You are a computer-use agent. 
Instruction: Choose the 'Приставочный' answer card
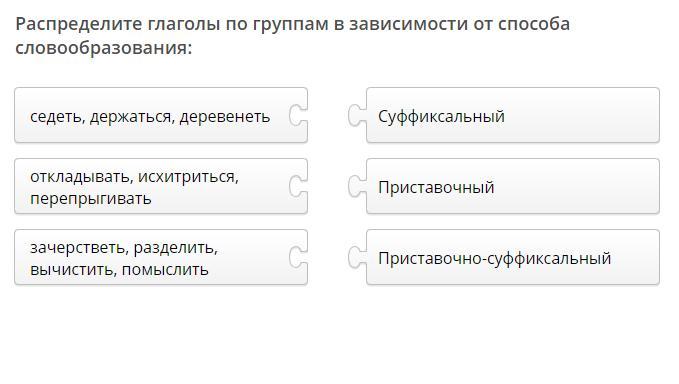tap(513, 186)
